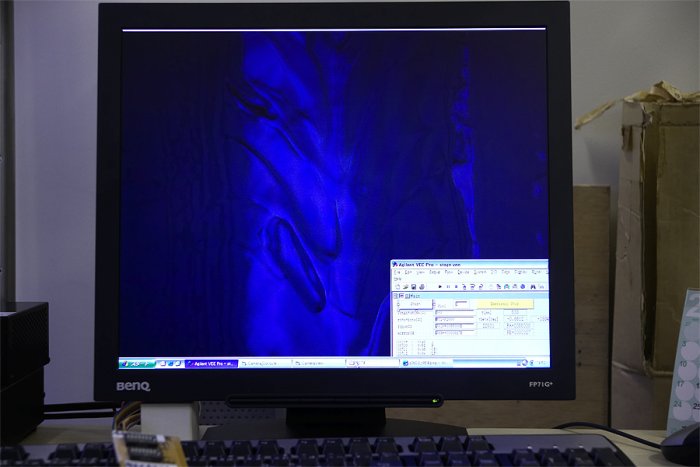The width and height of the screenshot is (700, 467).
Task: Click the Start button in Main panel
Action: [415, 304]
